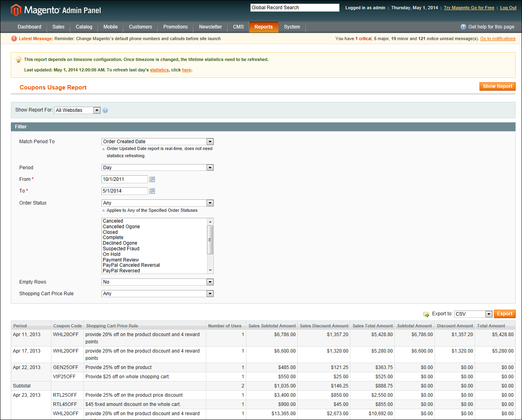Image resolution: width=522 pixels, height=420 pixels.
Task: Click the lightbulb timezone notice icon
Action: 18,60
